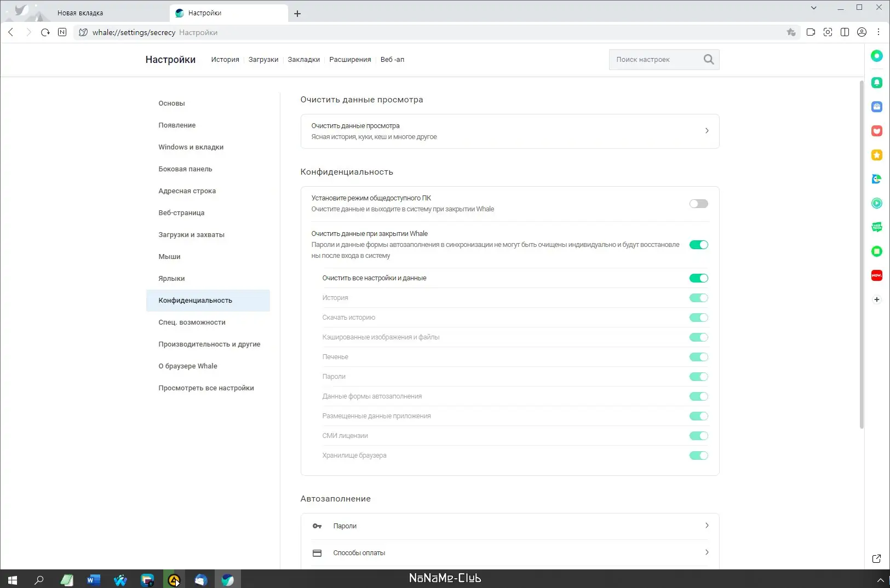The width and height of the screenshot is (890, 588).
Task: Turn off clear all settings and data
Action: coord(699,278)
